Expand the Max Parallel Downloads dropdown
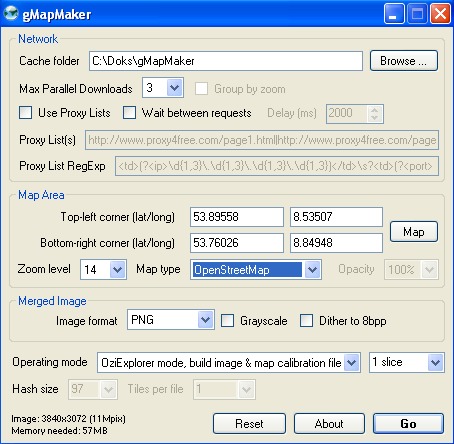Image resolution: width=454 pixels, height=444 pixels. (174, 88)
